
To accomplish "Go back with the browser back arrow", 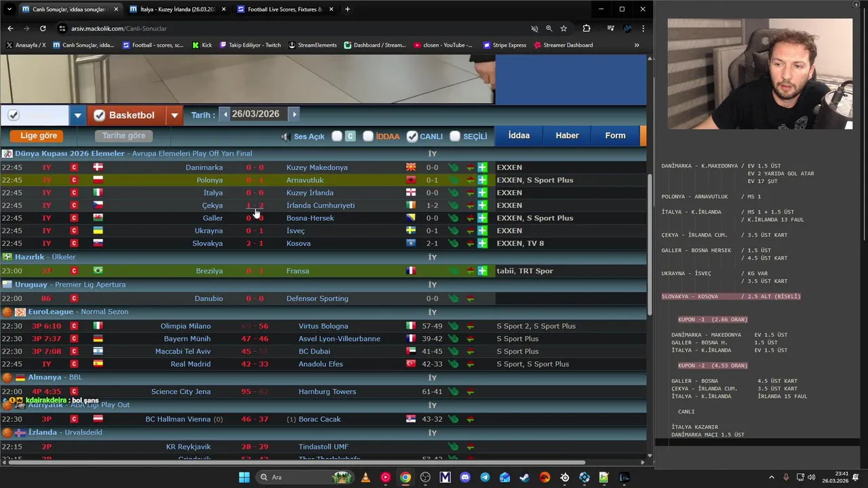I will pyautogui.click(x=10, y=28).
